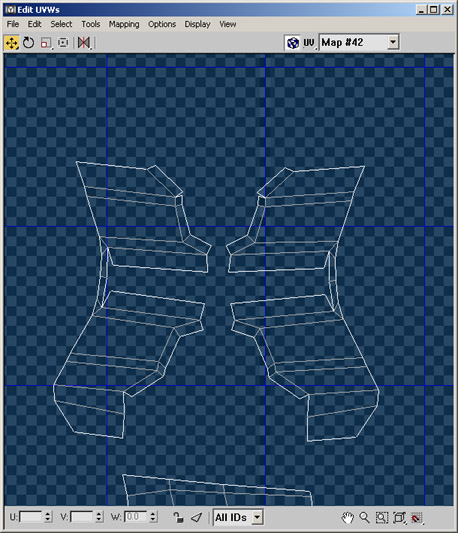Toggle the pixel snap icon
The image size is (458, 533).
click(x=417, y=518)
